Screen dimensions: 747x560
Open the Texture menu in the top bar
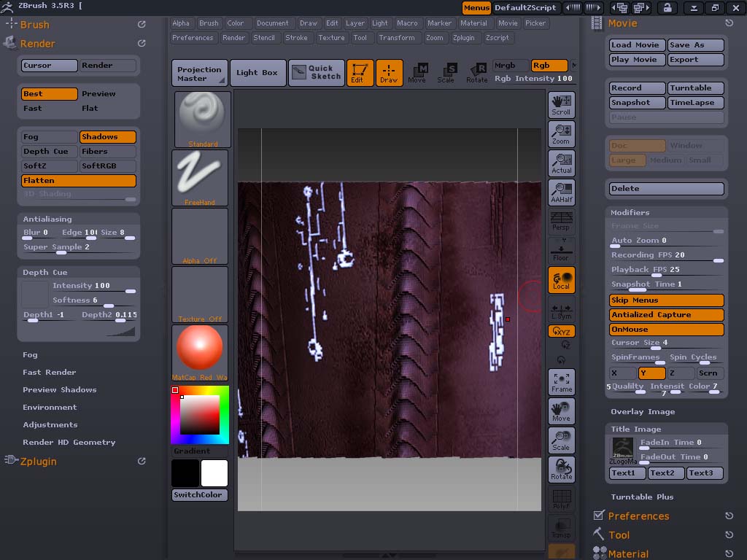(x=332, y=37)
